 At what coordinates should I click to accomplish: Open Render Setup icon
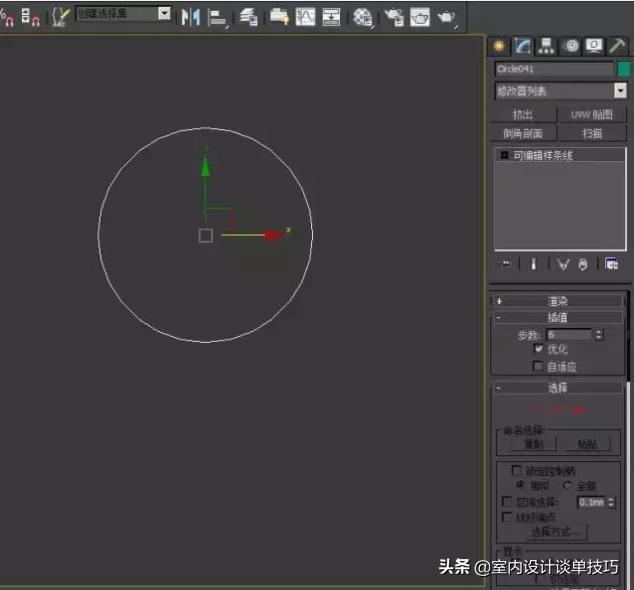394,17
